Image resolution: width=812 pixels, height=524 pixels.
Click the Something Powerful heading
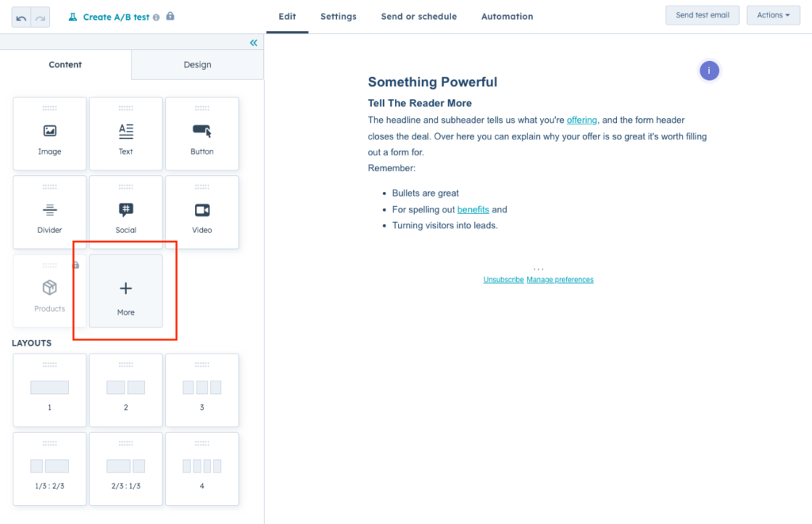(x=432, y=82)
